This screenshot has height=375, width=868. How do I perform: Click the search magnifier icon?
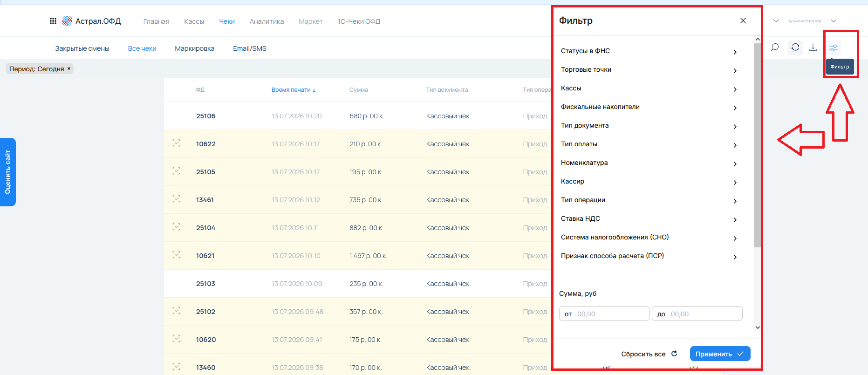click(x=775, y=48)
